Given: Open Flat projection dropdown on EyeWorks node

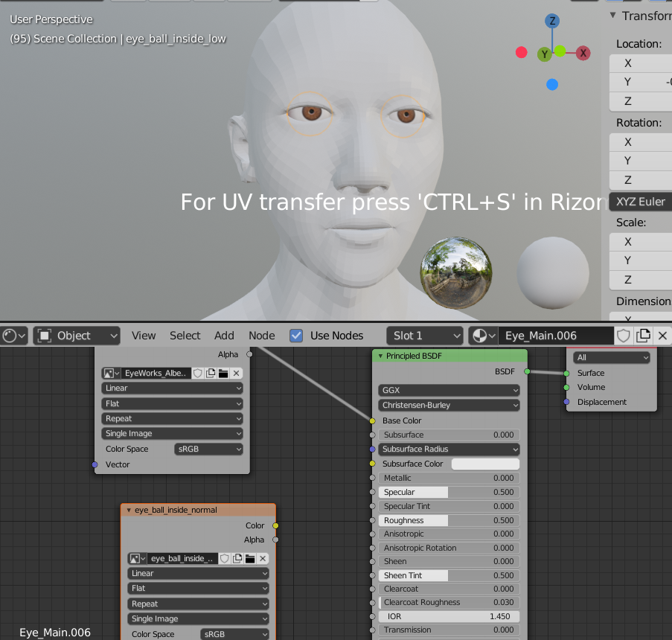Looking at the screenshot, I should pyautogui.click(x=173, y=404).
